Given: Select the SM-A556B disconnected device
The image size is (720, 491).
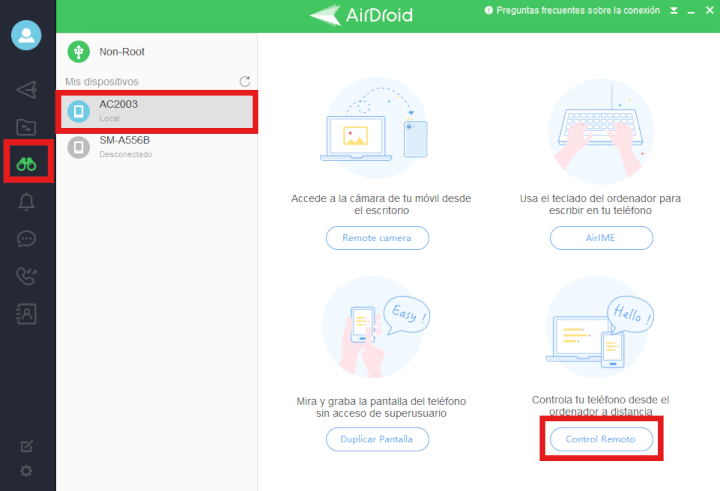Looking at the screenshot, I should [157, 147].
